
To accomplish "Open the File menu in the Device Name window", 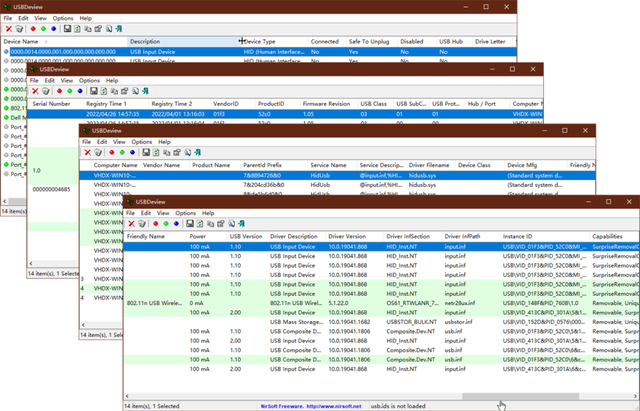I will 8,18.
